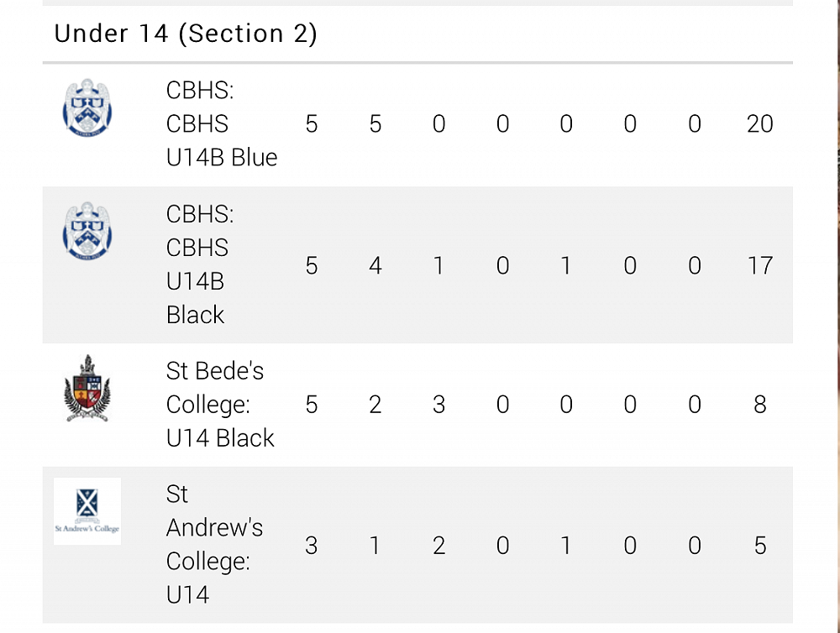Click the value 4 in CBHS U14B Black row
The image size is (840, 633).
375,265
